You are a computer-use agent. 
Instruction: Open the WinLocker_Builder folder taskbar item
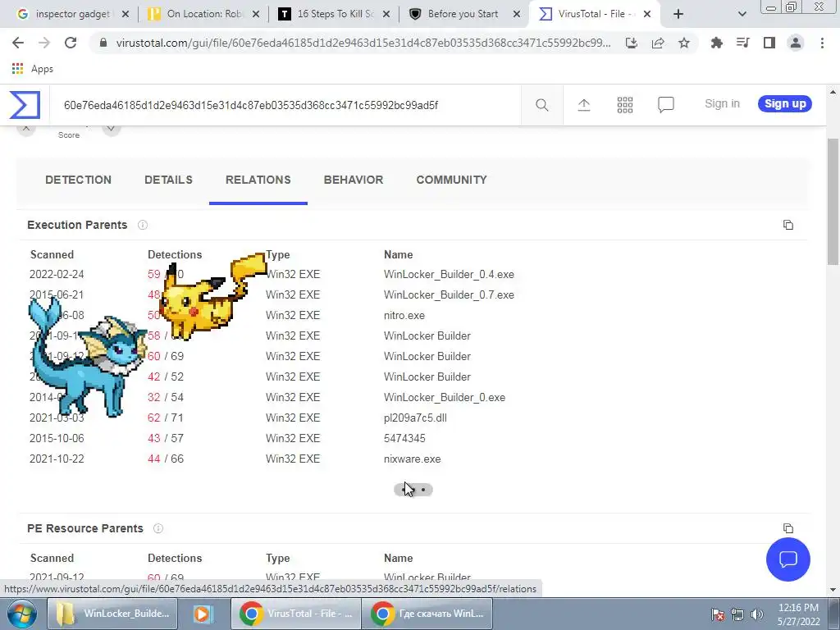pyautogui.click(x=112, y=614)
